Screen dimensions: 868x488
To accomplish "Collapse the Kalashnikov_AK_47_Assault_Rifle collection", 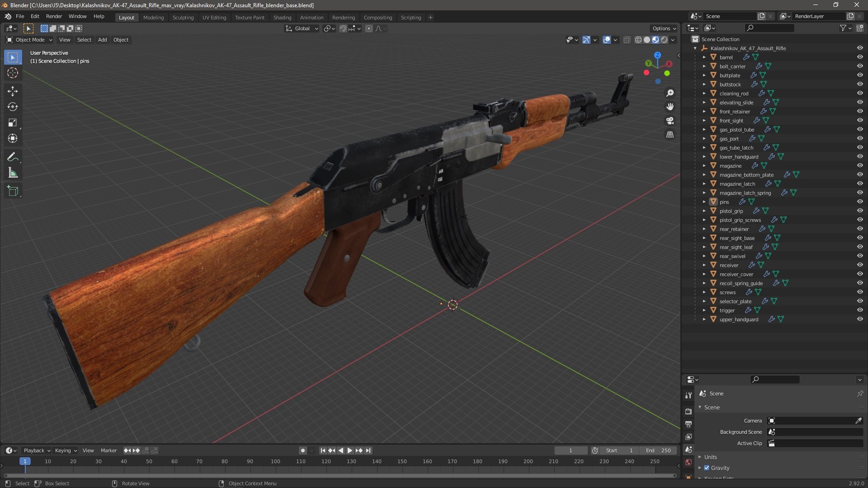I will coord(695,48).
